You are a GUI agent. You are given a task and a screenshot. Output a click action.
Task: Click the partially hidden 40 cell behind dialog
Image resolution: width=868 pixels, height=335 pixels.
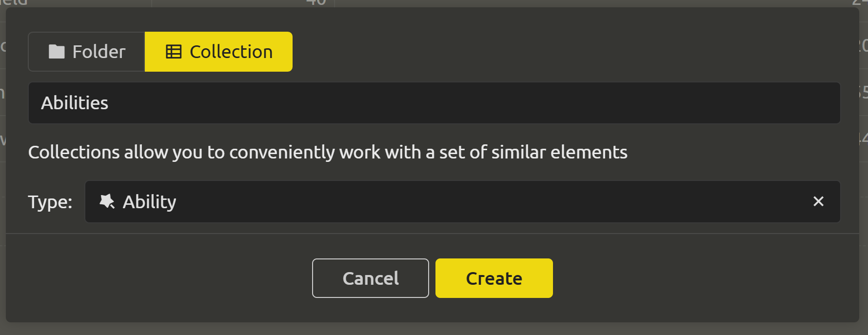tap(316, 2)
